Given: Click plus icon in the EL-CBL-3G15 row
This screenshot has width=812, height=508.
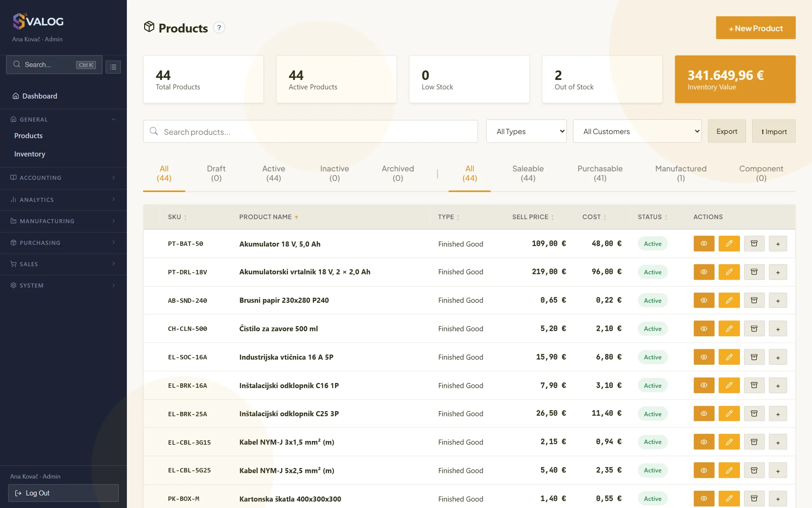Looking at the screenshot, I should click(778, 442).
